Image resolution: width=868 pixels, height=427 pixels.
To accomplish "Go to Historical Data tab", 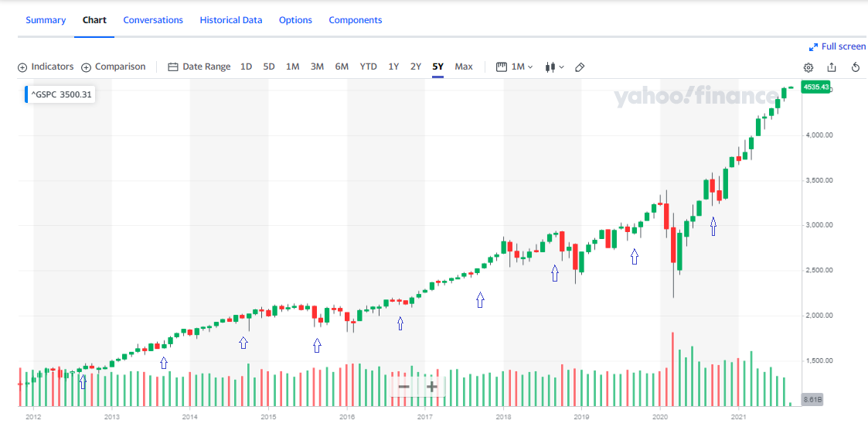I will pos(231,20).
